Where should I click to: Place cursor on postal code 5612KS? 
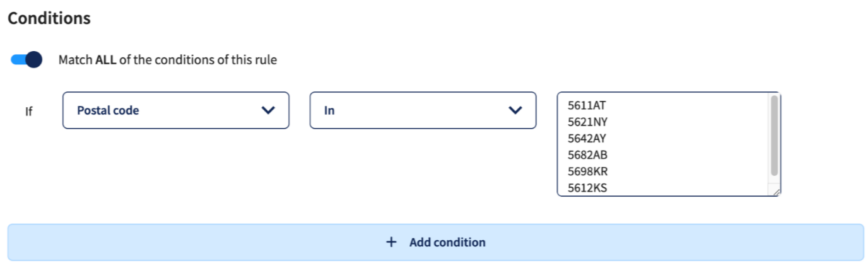pyautogui.click(x=587, y=187)
